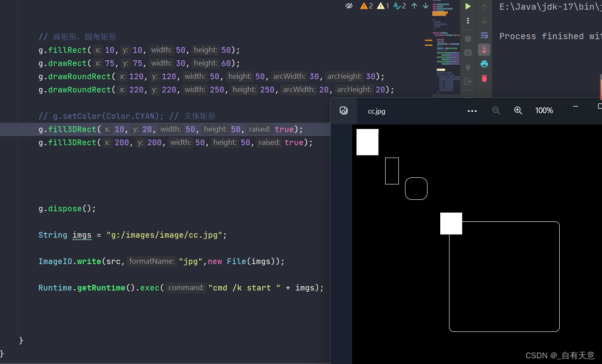Toggle soft-wrap in the run console
Screen dimensions: 602x364
click(x=484, y=35)
